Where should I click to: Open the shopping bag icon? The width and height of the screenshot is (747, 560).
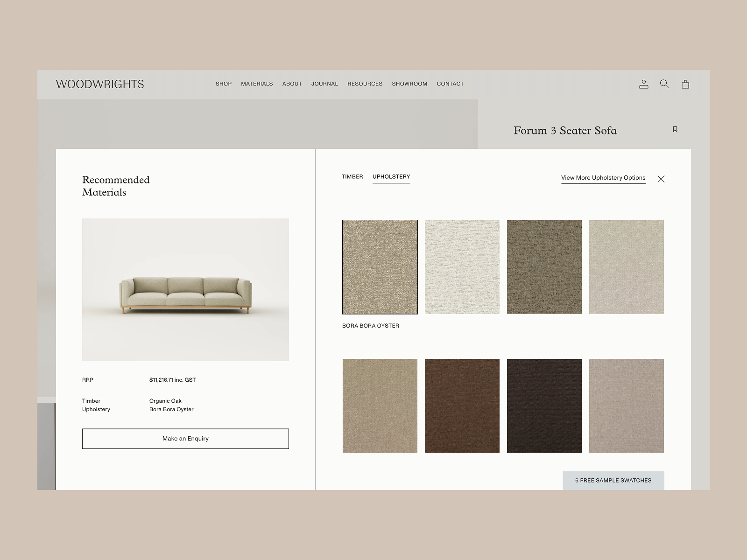pos(685,84)
